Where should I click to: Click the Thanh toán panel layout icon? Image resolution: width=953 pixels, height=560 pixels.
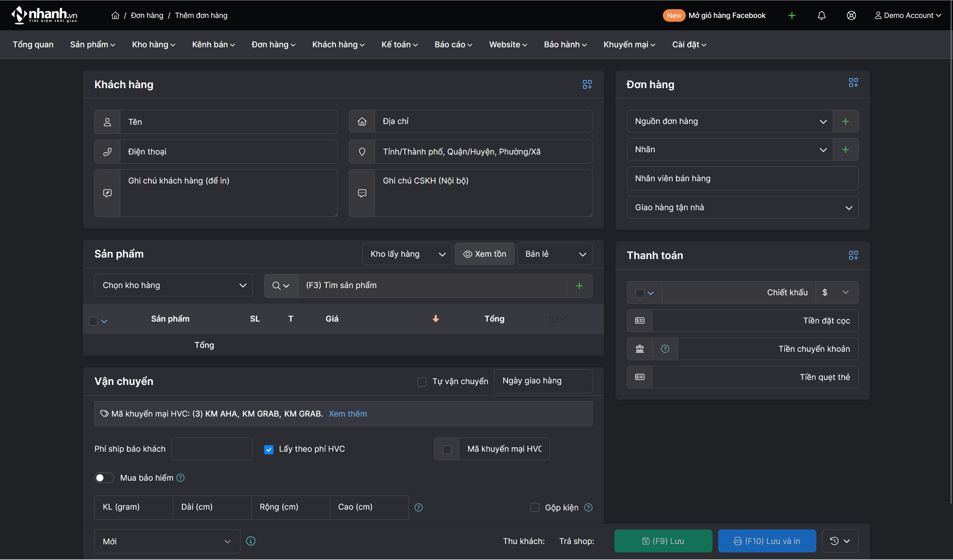pyautogui.click(x=853, y=255)
